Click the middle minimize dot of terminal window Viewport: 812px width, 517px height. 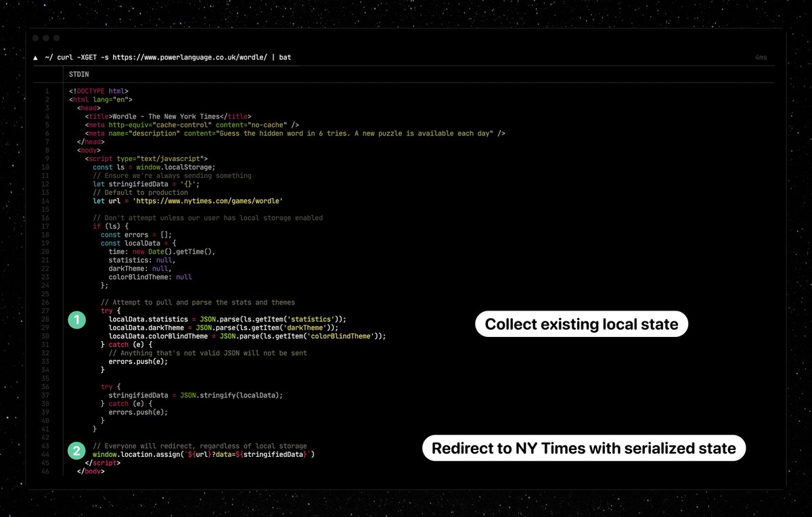(x=46, y=39)
